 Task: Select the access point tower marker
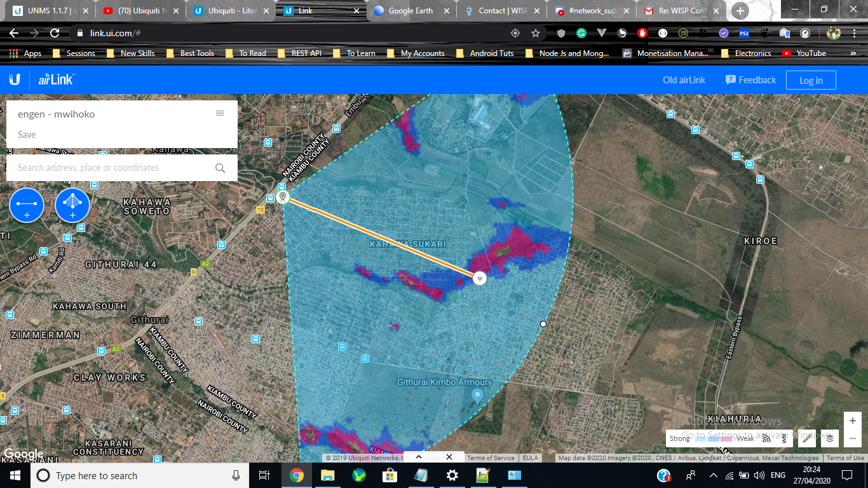(282, 197)
